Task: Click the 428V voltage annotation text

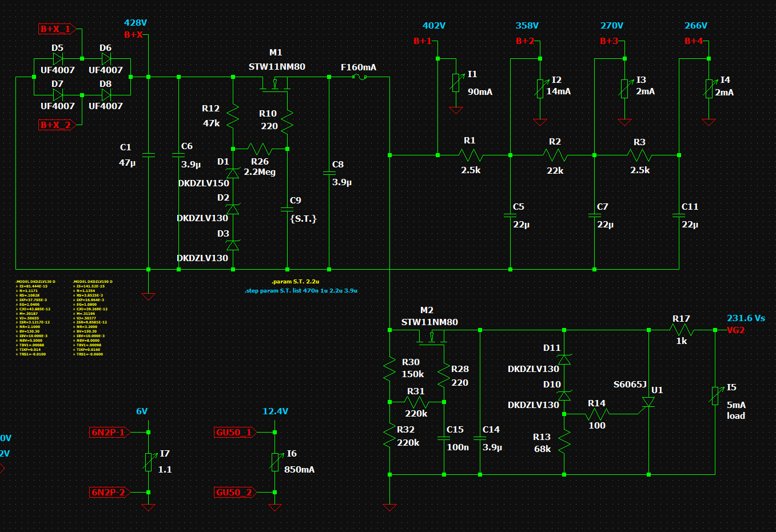Action: click(x=136, y=23)
